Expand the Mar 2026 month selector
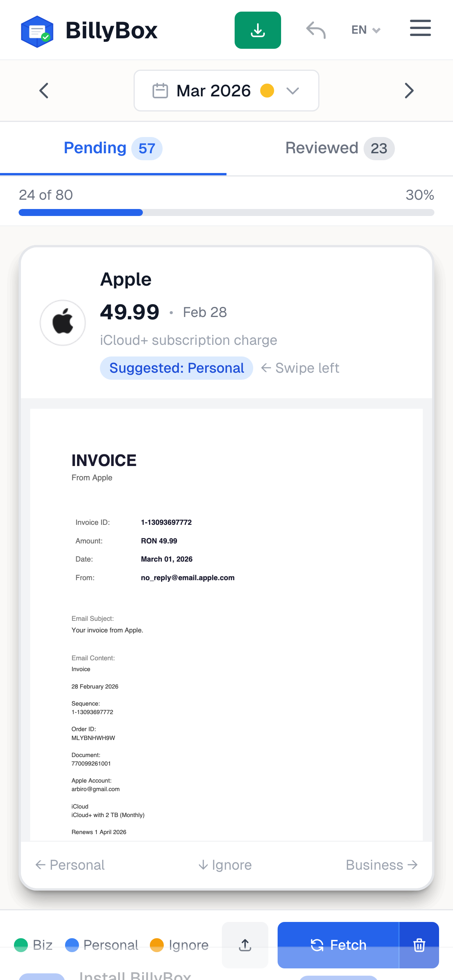The height and width of the screenshot is (980, 453). [x=293, y=90]
